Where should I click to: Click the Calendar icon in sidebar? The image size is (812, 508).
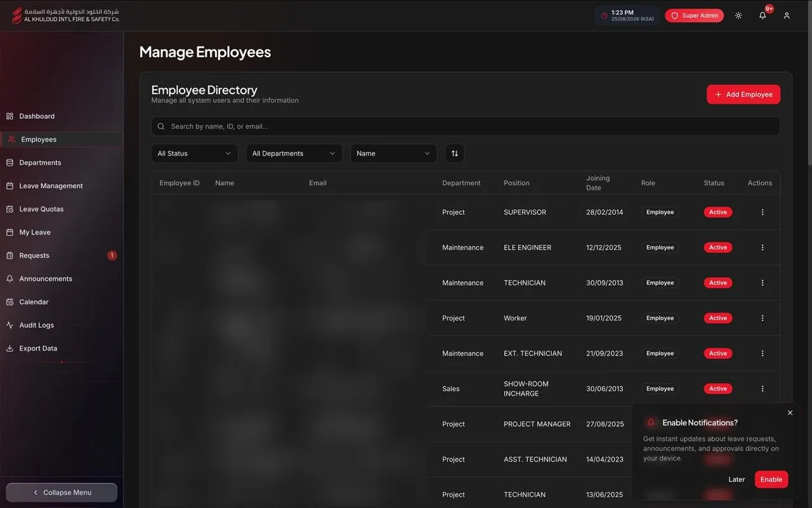click(x=10, y=302)
